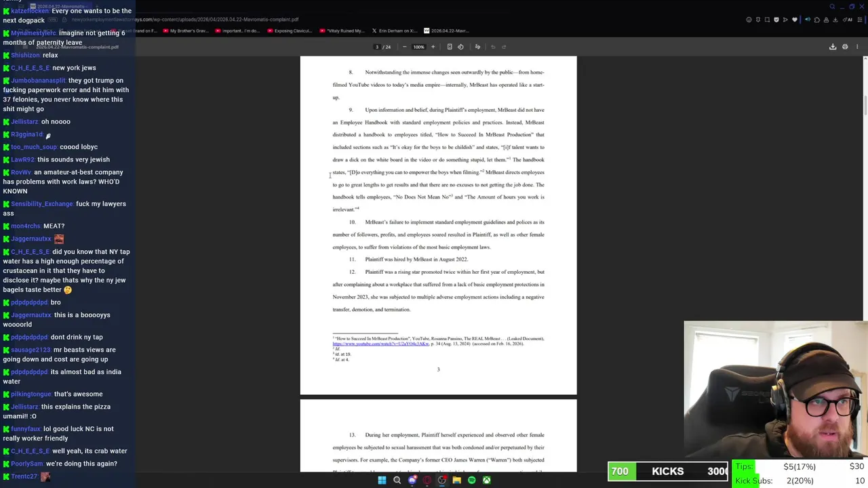The image size is (868, 488).
Task: Click the Tips goal '$5(17%)' text
Action: [800, 466]
